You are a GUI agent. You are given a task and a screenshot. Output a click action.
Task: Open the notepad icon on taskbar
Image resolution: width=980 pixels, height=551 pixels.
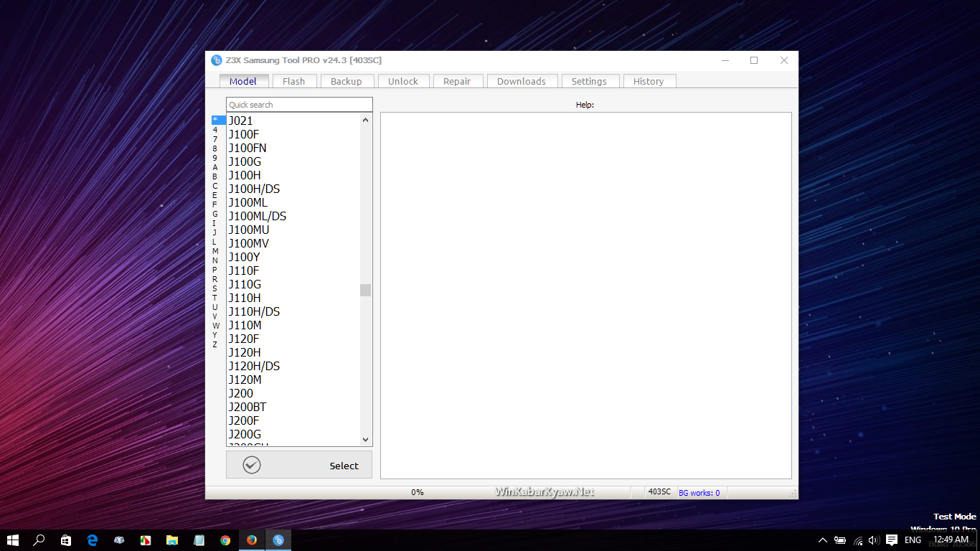[199, 540]
